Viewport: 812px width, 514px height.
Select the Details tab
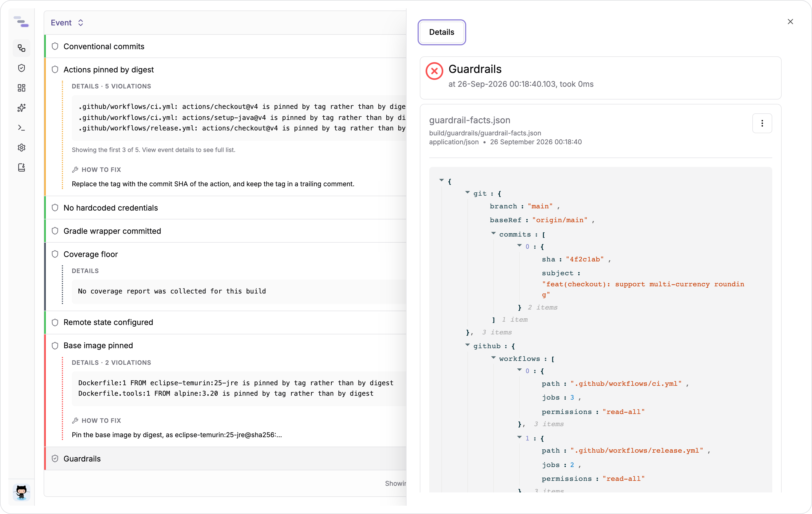[x=442, y=32]
